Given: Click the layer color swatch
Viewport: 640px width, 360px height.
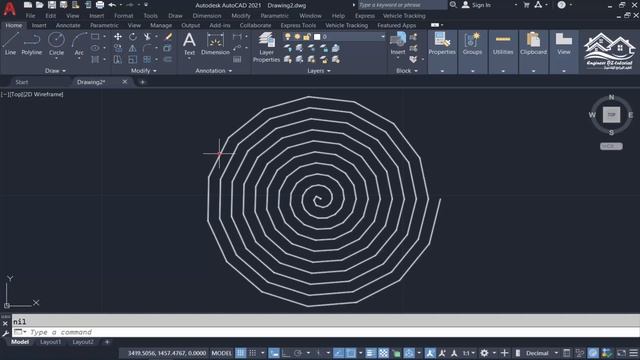Looking at the screenshot, I should (317, 37).
